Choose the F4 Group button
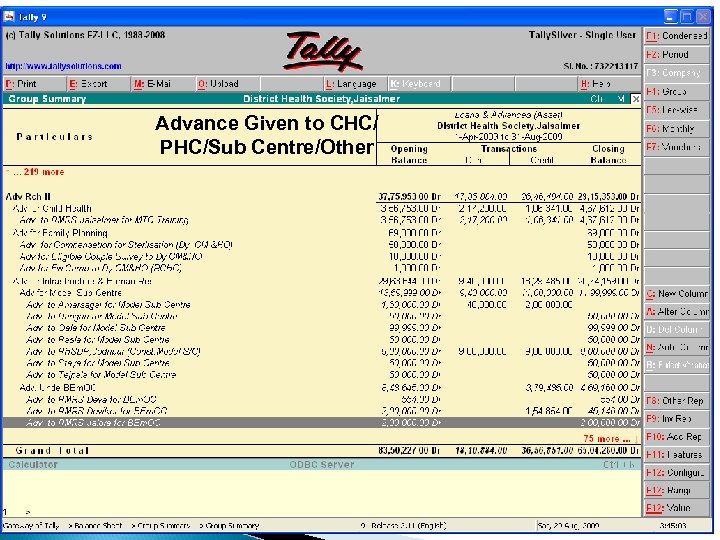720x540 pixels. (676, 91)
